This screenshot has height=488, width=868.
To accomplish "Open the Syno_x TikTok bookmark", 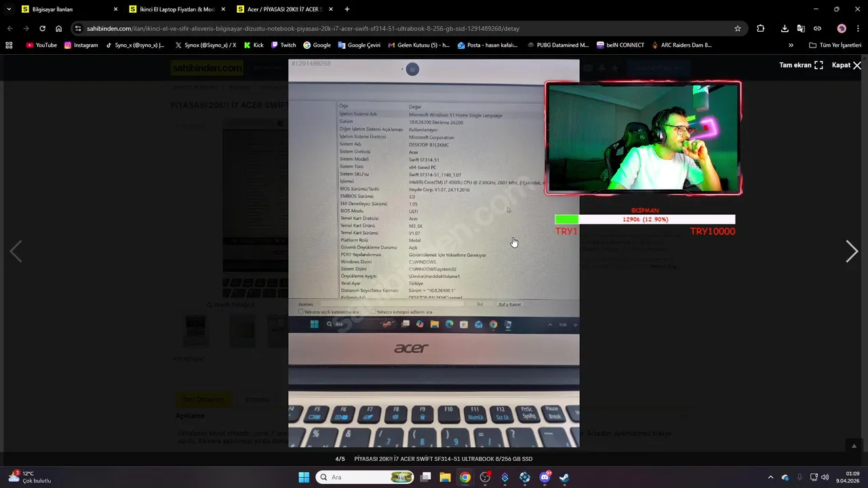I will point(135,45).
